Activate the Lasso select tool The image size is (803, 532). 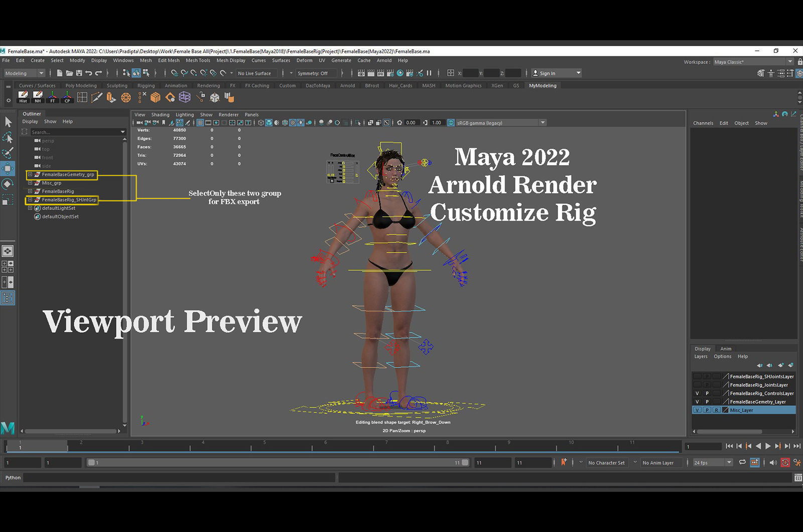tap(8, 137)
